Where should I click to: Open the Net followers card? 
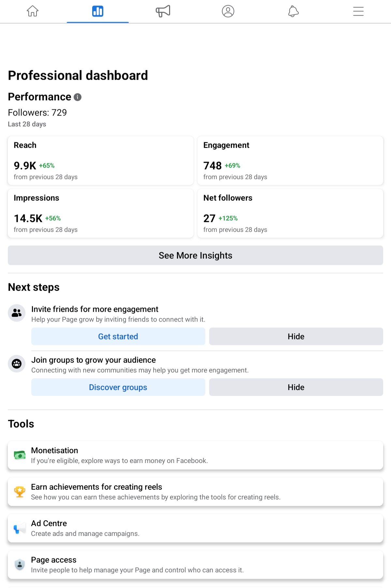[290, 213]
